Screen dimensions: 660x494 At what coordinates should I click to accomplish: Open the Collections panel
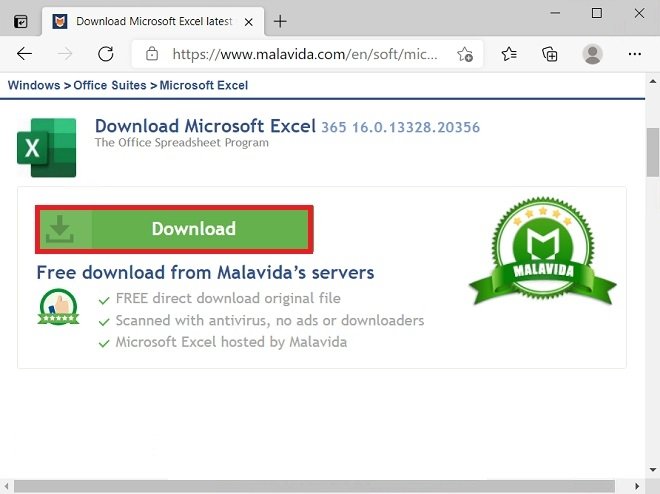550,54
